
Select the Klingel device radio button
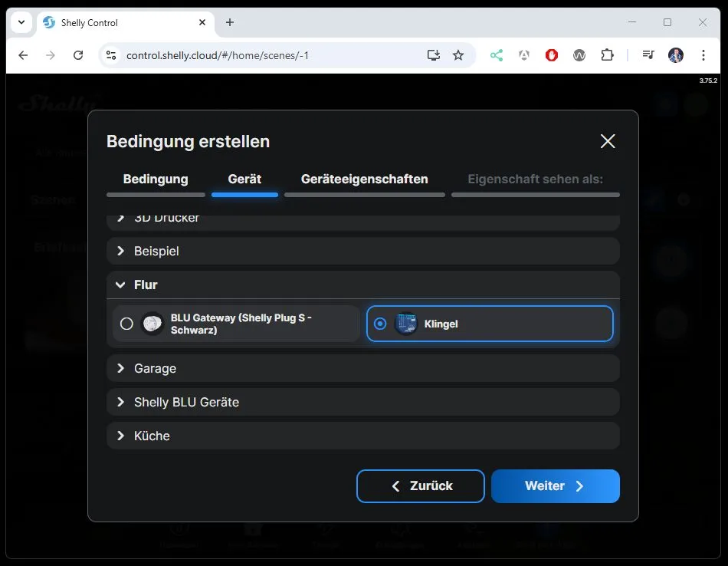(x=380, y=324)
